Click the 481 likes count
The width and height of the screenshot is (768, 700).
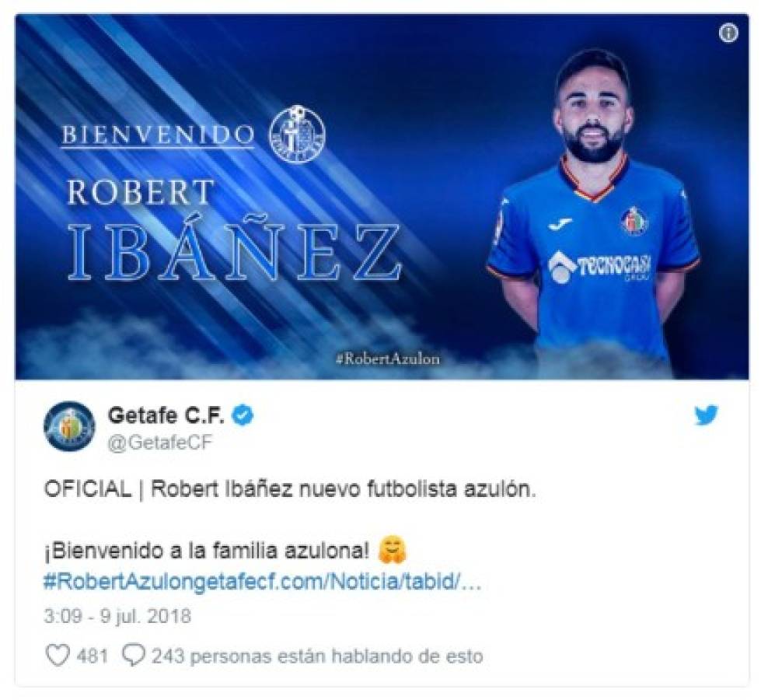click(92, 656)
